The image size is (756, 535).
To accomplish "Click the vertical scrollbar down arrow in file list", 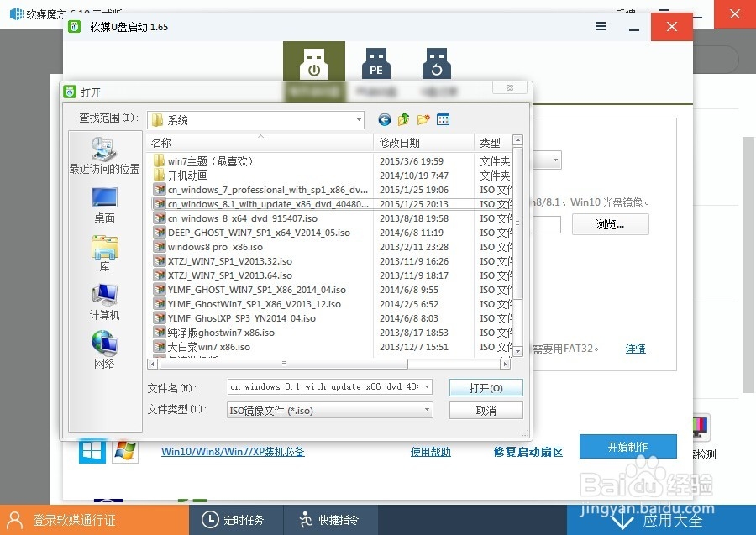I will coord(517,351).
